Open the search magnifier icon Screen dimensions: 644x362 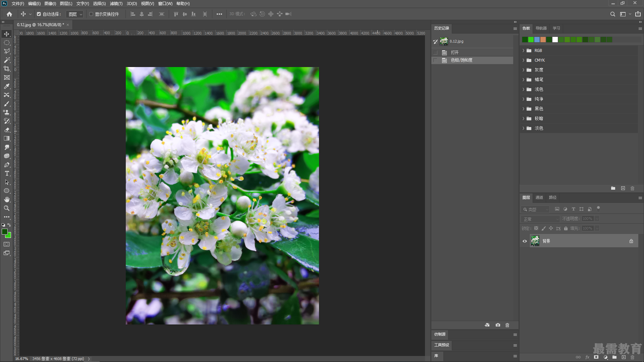coord(612,14)
